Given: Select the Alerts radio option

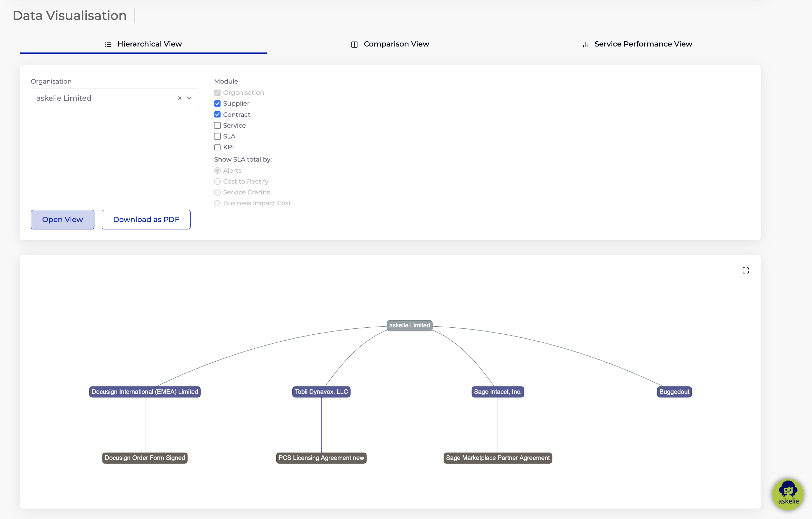Looking at the screenshot, I should pos(218,171).
